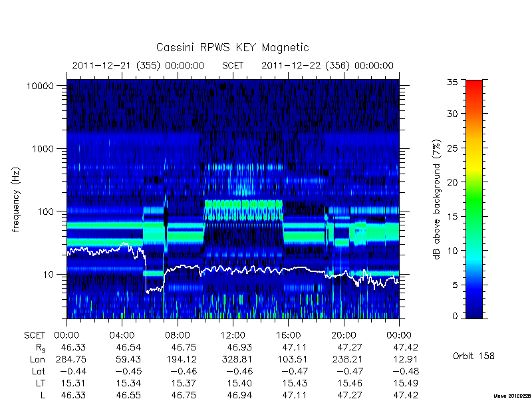
Task: Click the color scale bar
Action: 474,199
